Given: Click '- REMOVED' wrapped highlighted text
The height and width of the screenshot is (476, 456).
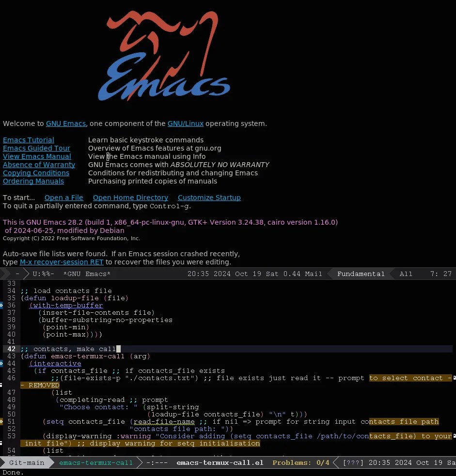Looking at the screenshot, I should tap(40, 385).
